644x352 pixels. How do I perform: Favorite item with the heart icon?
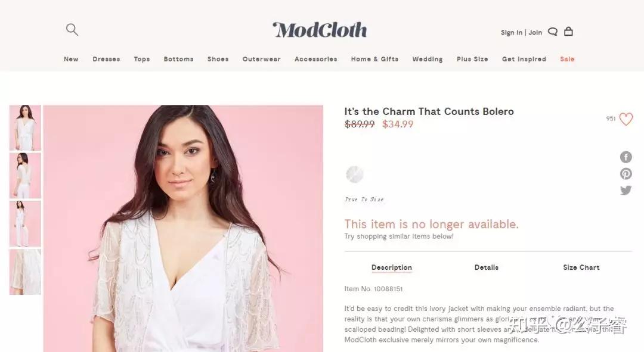(x=626, y=119)
